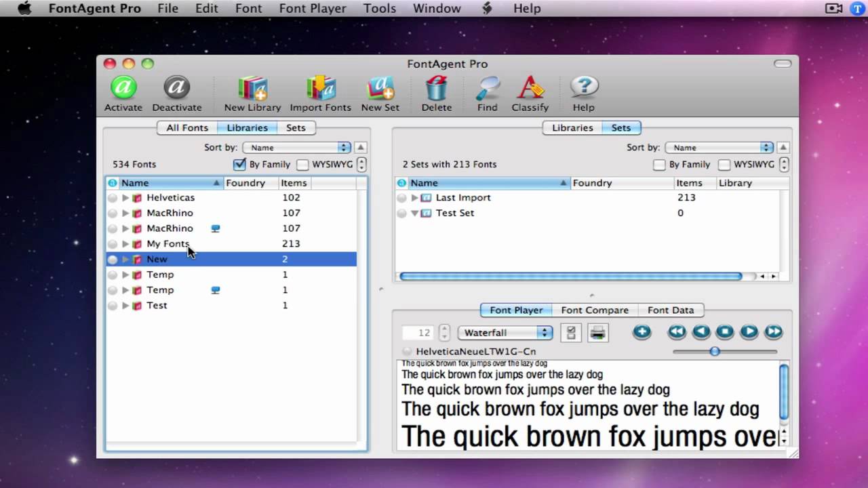Select the left pane Sets tab
This screenshot has width=868, height=488.
point(296,127)
